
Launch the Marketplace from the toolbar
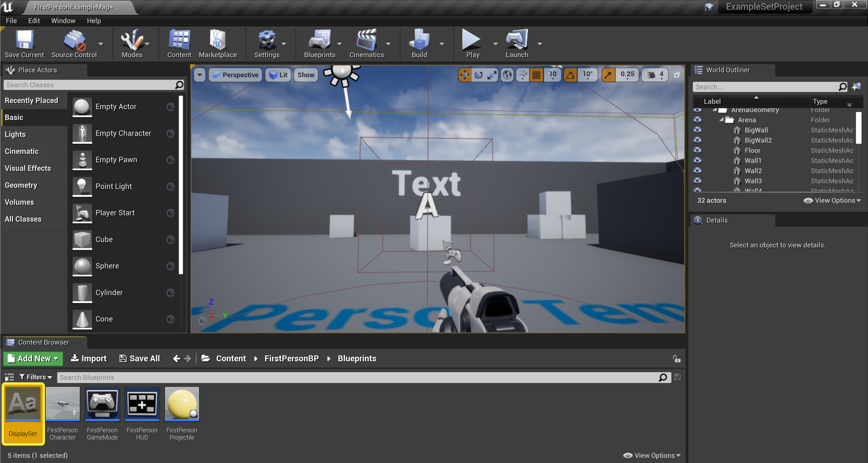click(x=218, y=43)
